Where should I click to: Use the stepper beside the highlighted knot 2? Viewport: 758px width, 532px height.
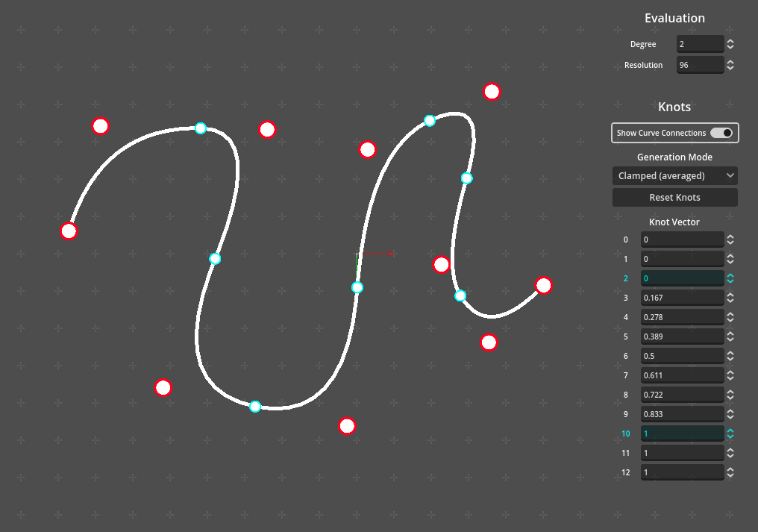coord(730,278)
